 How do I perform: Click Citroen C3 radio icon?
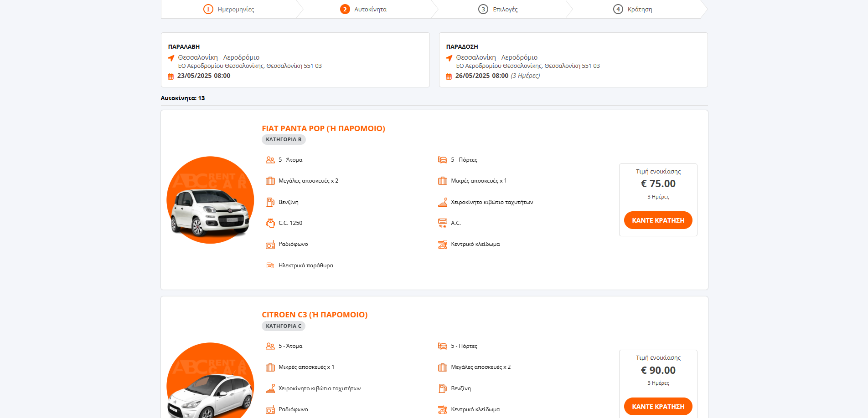270,409
